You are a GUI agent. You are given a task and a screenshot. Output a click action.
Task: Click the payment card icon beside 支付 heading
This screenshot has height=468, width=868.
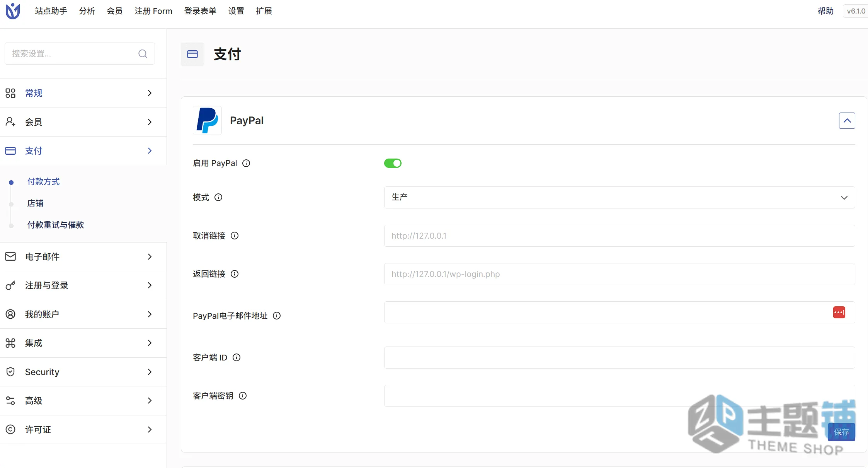pos(192,54)
